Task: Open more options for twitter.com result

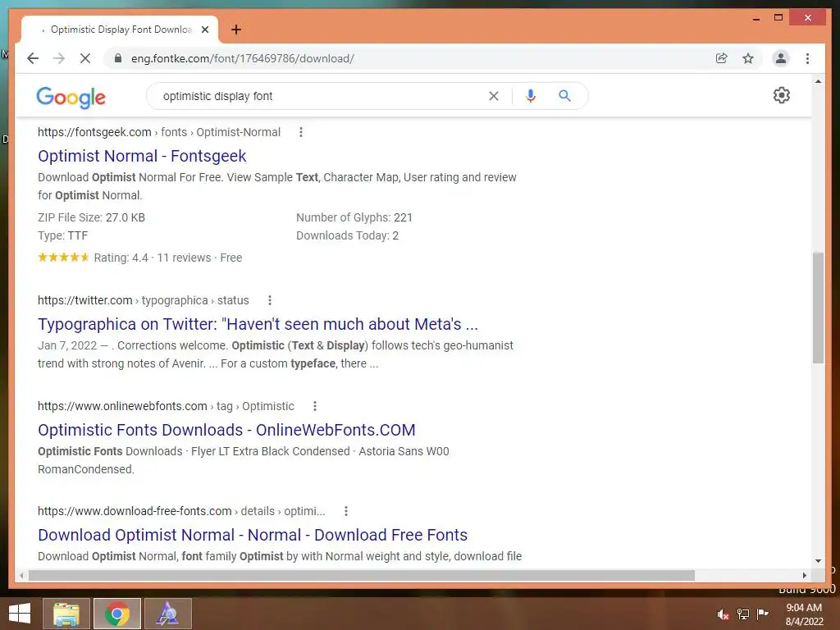Action: pyautogui.click(x=270, y=300)
